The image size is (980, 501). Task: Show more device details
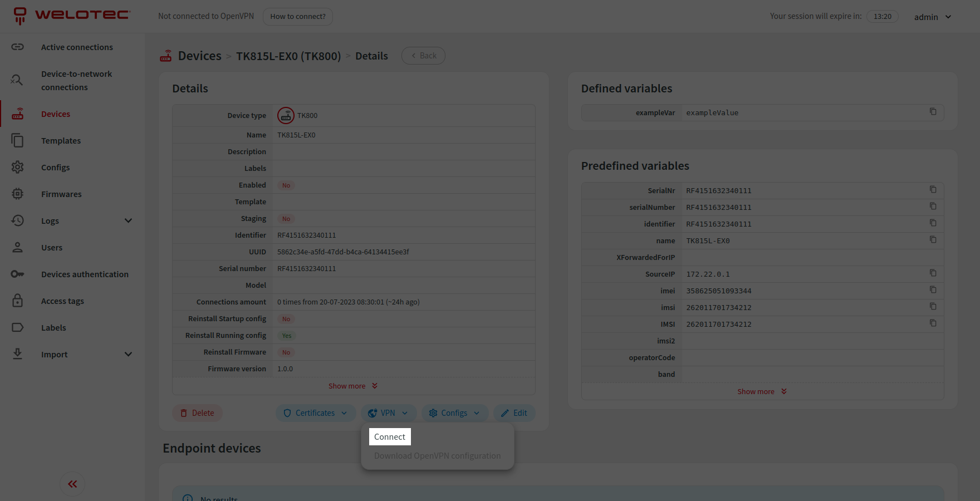coord(353,386)
